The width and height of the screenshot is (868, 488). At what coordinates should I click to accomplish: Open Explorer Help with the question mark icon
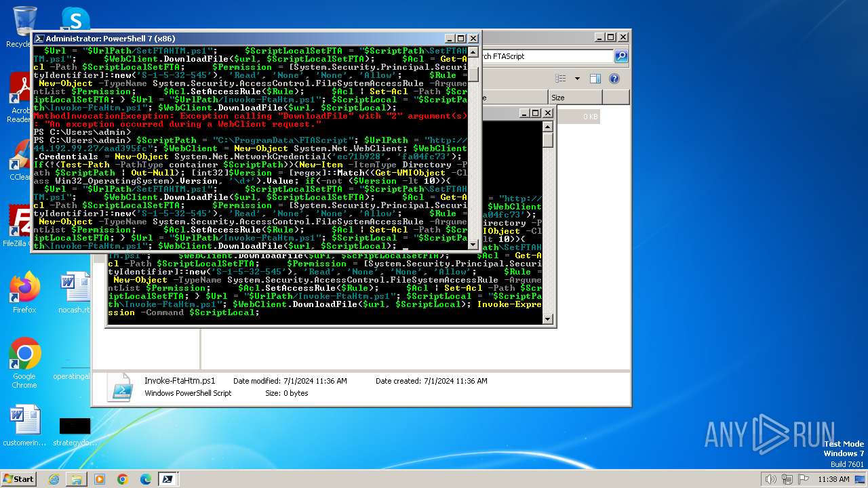click(x=614, y=79)
